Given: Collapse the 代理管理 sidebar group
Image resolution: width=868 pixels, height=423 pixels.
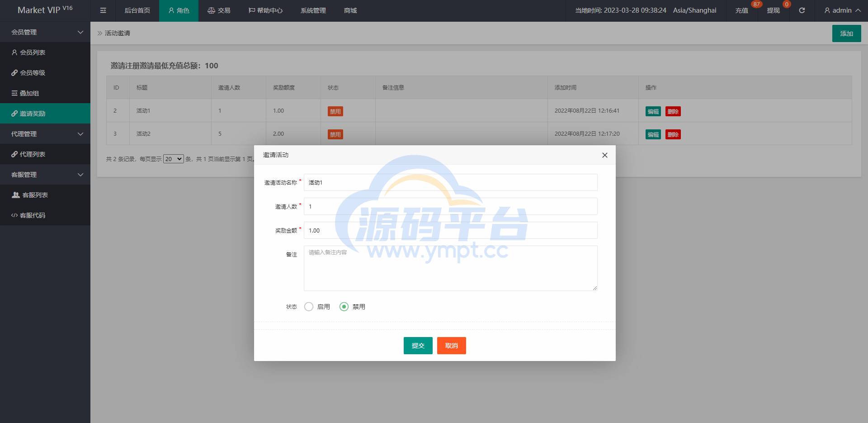Looking at the screenshot, I should pyautogui.click(x=45, y=134).
